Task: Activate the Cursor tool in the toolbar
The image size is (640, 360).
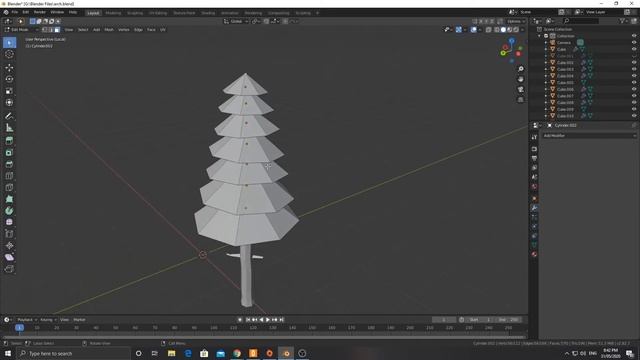Action: 9,54
